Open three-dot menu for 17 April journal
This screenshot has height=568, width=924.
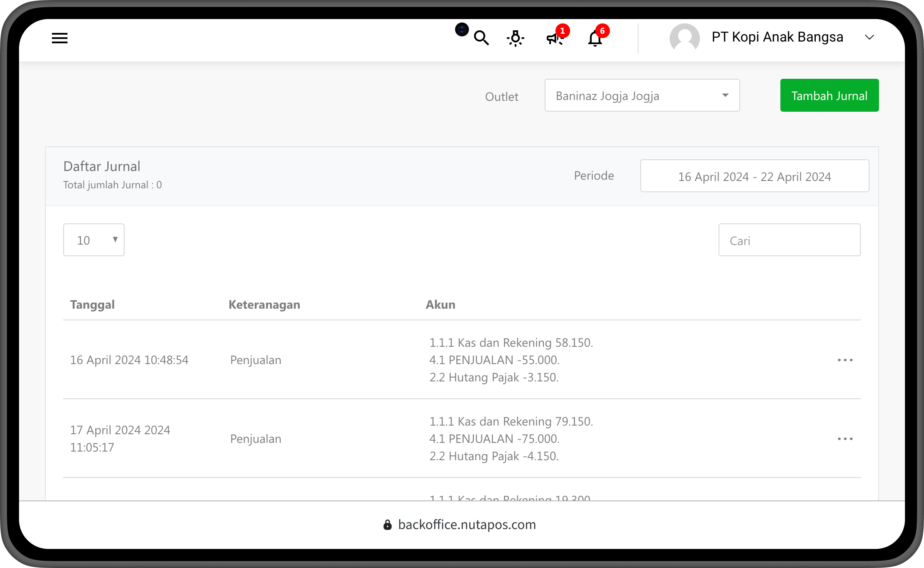845,439
